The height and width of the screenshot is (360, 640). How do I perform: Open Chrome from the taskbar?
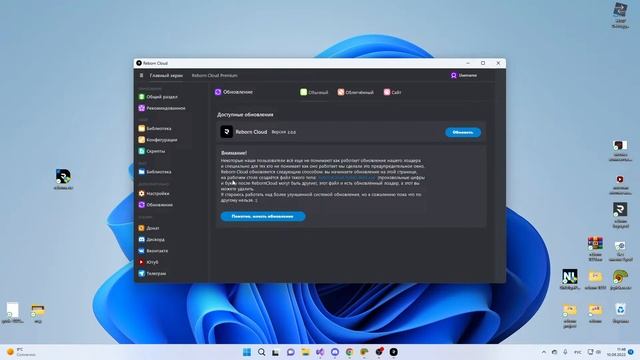pyautogui.click(x=349, y=352)
